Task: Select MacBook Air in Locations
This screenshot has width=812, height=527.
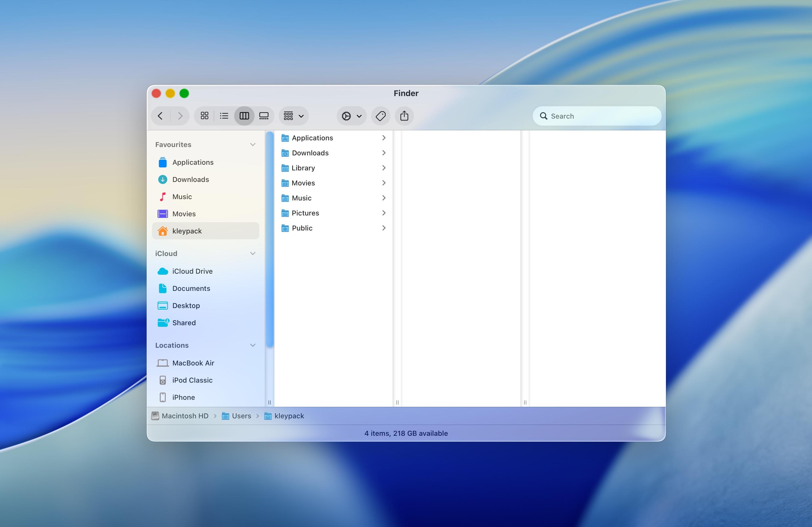Action: coord(206,363)
